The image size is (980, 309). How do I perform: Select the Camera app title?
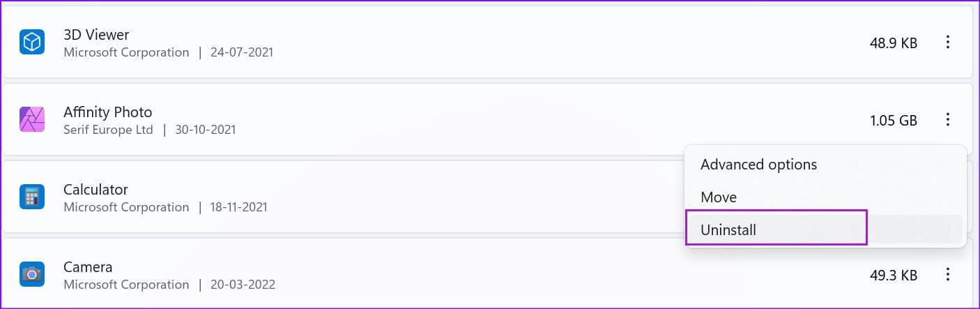tap(88, 266)
